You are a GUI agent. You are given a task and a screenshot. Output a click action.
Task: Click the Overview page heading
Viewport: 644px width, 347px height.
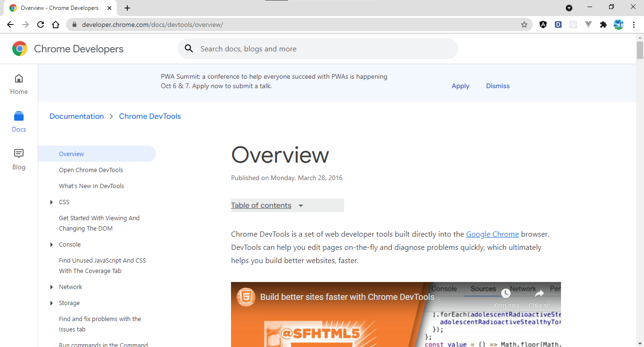pyautogui.click(x=280, y=155)
